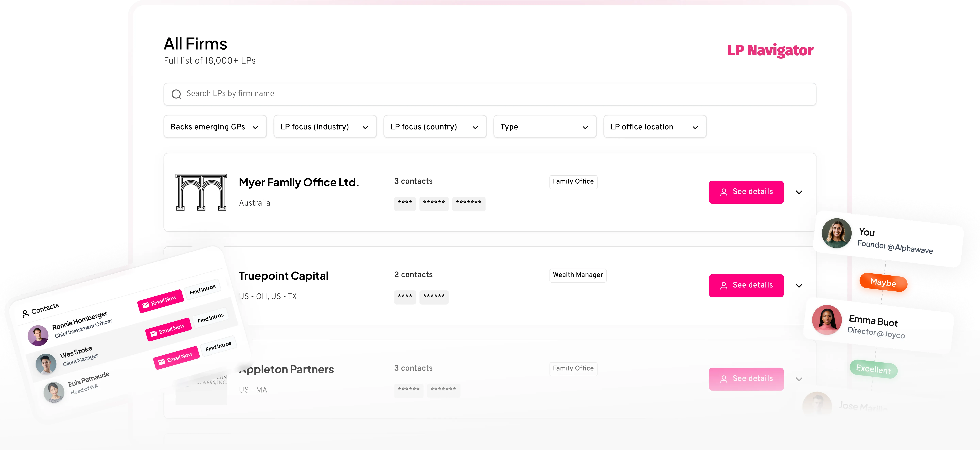Click Wes Szoke's avatar photo
Viewport: 980px width, 450px height.
[x=46, y=364]
